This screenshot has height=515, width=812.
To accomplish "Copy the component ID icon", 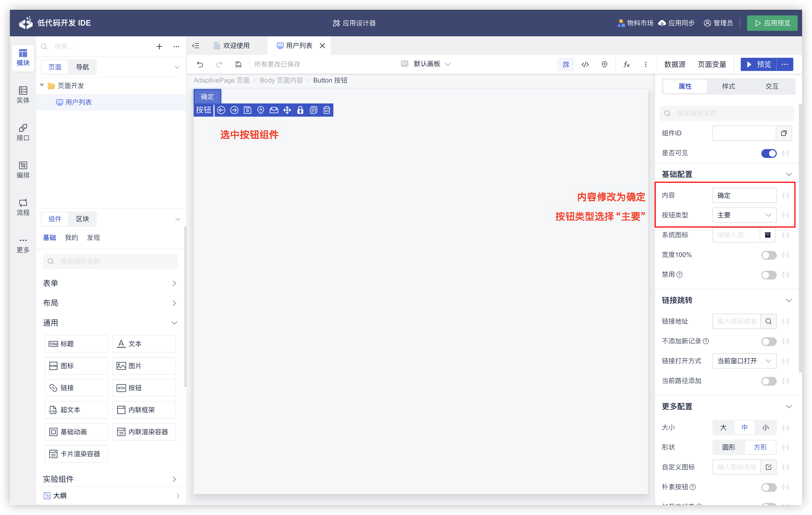I will (x=784, y=133).
